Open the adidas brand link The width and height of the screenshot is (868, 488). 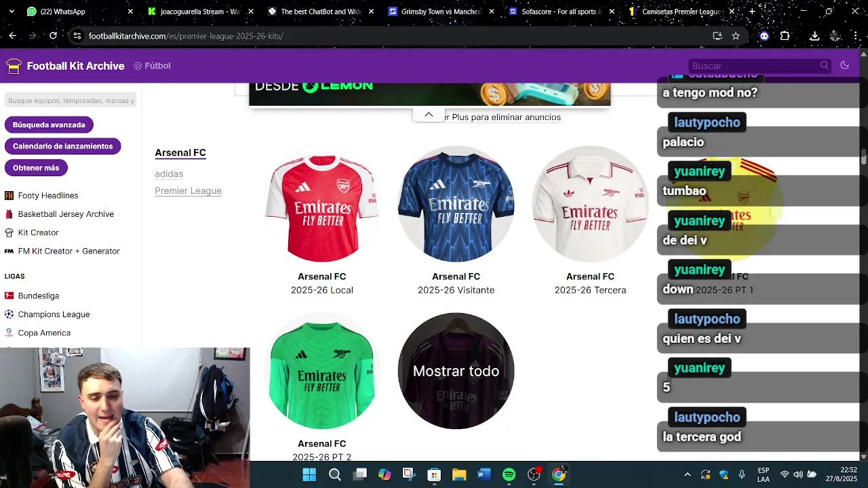coord(169,174)
